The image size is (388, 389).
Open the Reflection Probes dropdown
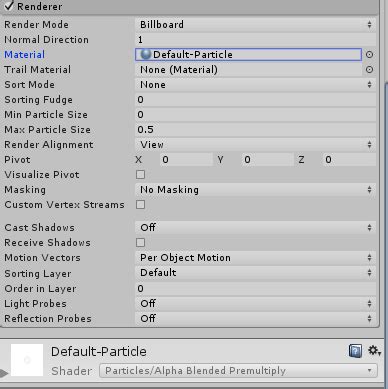(x=255, y=318)
